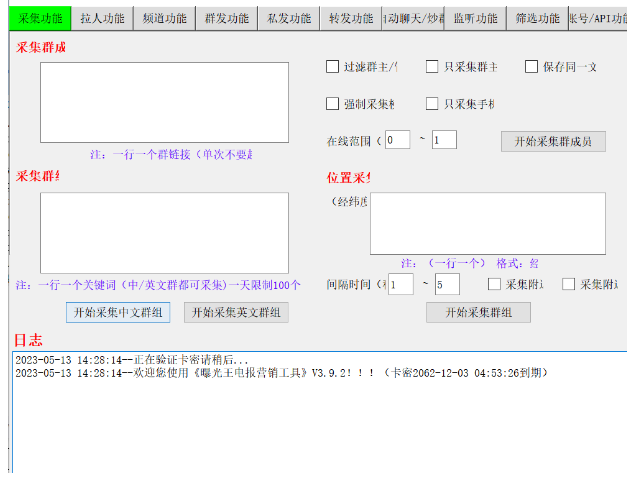Click the 在线范围 minimum field showing 0

pos(397,140)
